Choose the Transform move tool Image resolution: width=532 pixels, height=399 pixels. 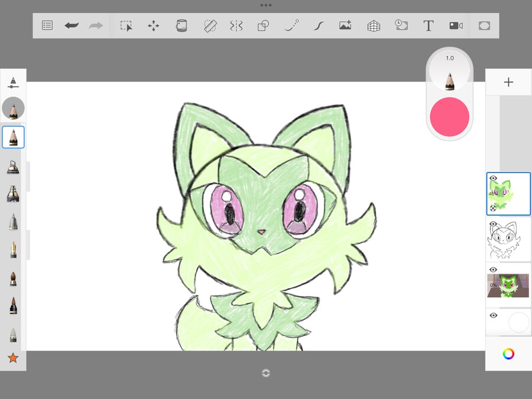153,26
